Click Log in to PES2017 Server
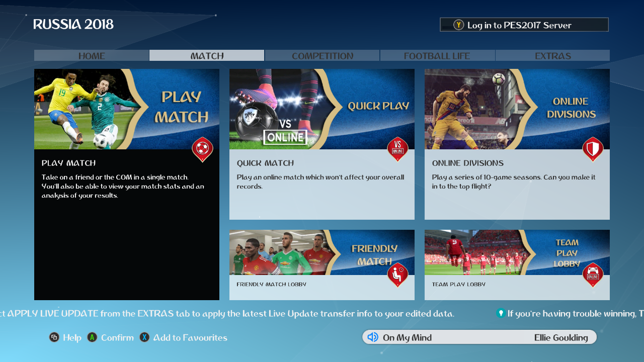 click(524, 25)
